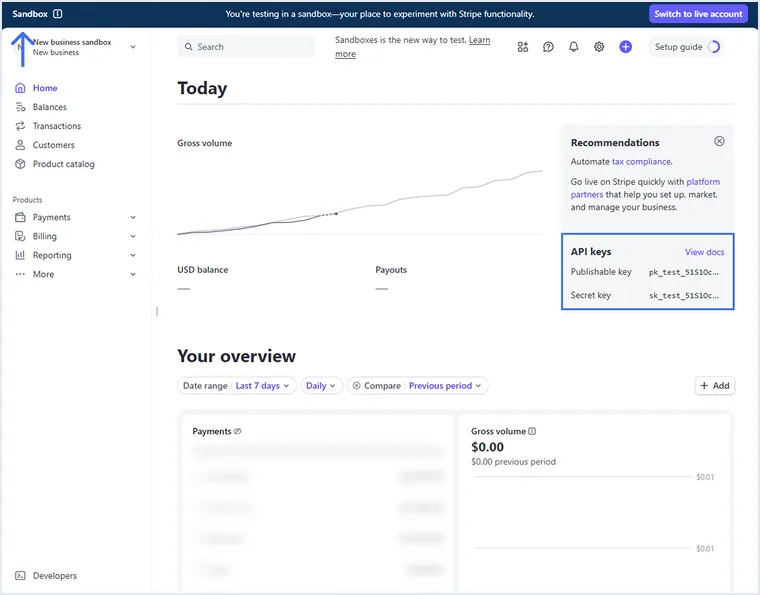The image size is (760, 595).
Task: Open Product catalog in sidebar
Action: pyautogui.click(x=65, y=164)
